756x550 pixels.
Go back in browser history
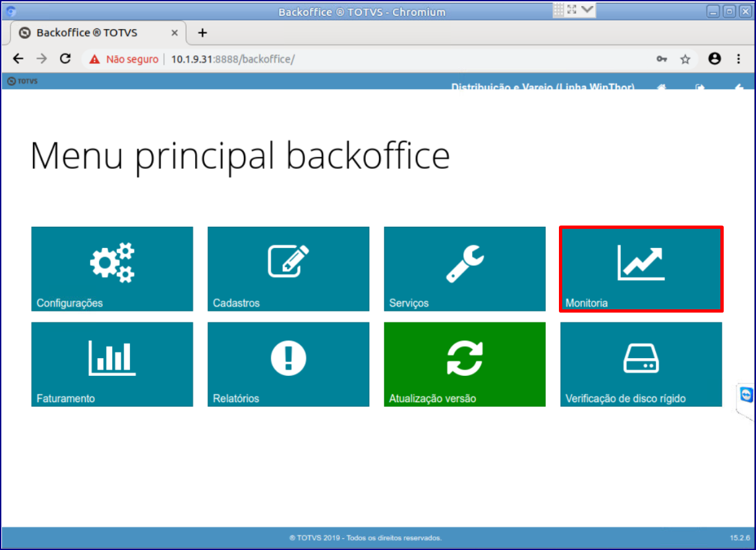(18, 59)
